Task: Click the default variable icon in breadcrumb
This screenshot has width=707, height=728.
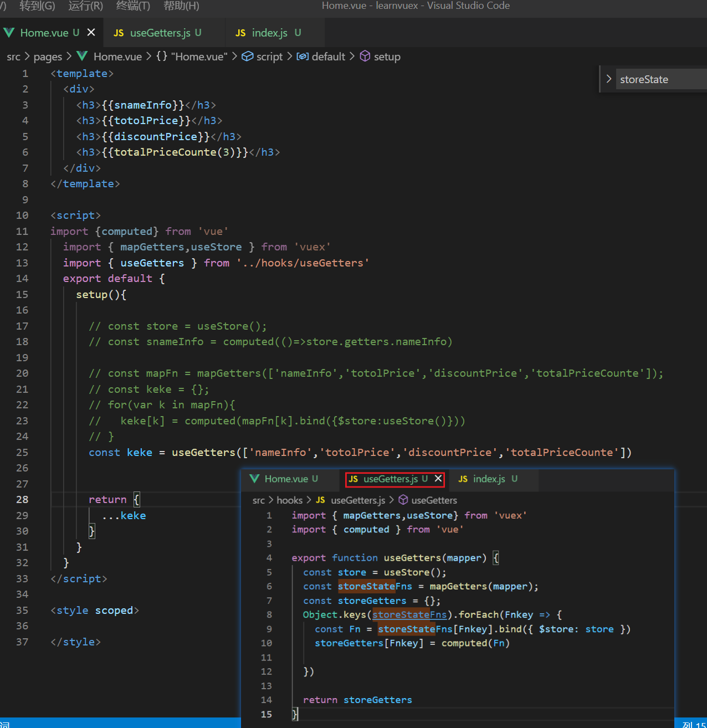Action: point(303,56)
